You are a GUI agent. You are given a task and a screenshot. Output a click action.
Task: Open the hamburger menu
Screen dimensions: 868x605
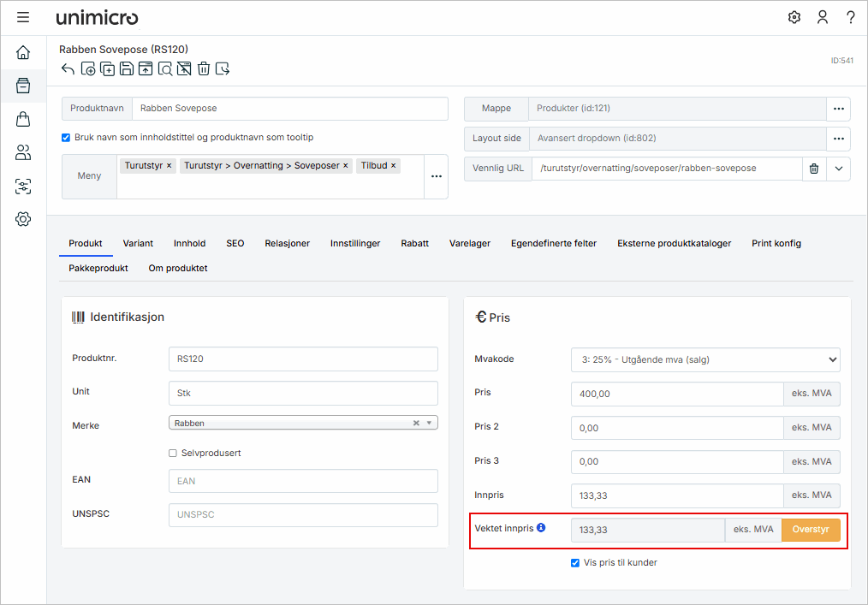pos(23,17)
